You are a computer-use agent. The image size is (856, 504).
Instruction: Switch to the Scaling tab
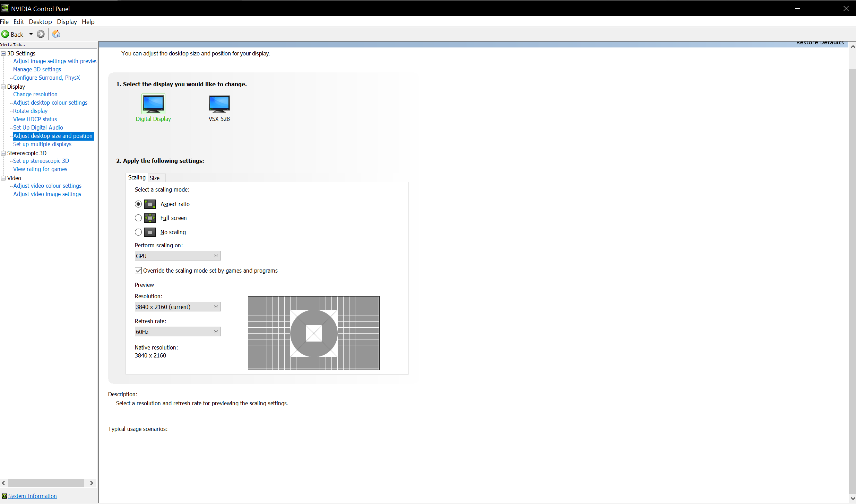click(137, 177)
